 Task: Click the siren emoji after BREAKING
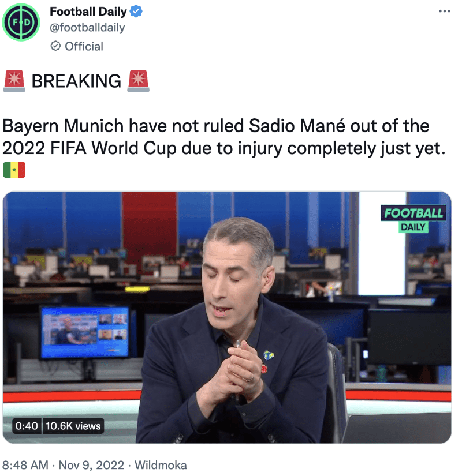coord(138,81)
